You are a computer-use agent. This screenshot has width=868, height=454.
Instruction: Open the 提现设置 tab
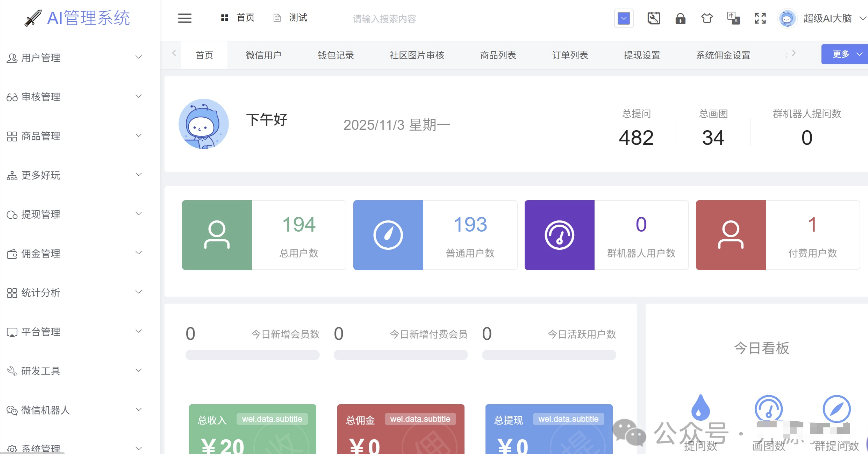pos(642,55)
